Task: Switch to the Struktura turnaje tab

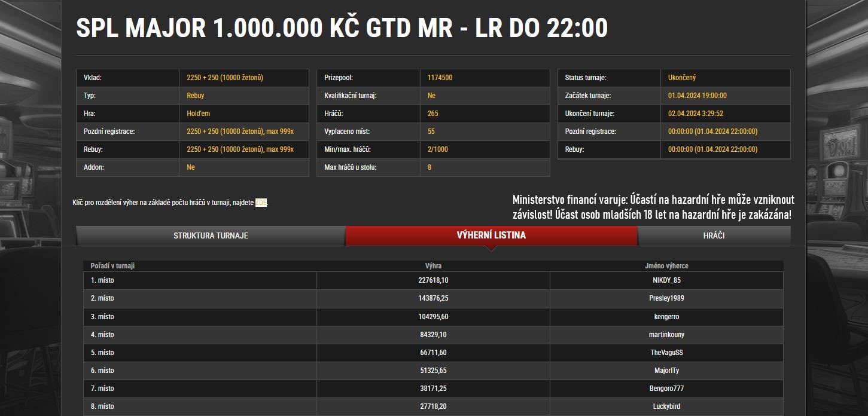Action: pos(211,235)
